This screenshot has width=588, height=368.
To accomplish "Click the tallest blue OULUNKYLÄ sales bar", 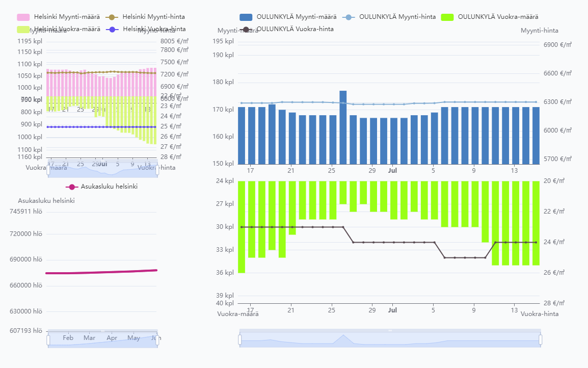I will pyautogui.click(x=343, y=127).
